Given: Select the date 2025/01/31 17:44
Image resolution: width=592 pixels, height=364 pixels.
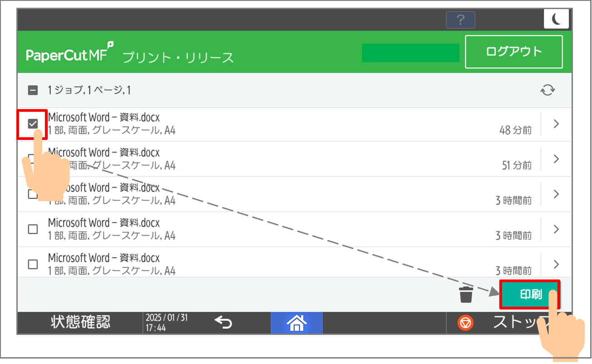Looking at the screenshot, I should pyautogui.click(x=167, y=323).
